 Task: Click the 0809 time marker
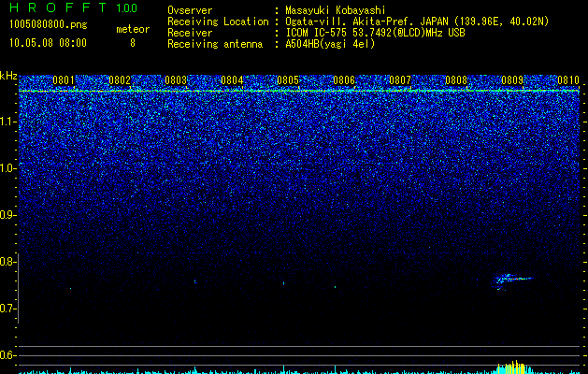(512, 80)
